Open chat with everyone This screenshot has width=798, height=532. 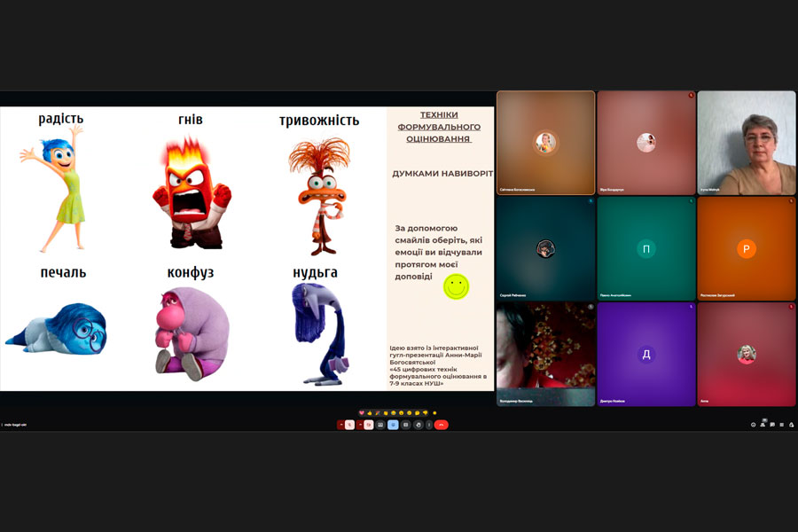click(772, 425)
